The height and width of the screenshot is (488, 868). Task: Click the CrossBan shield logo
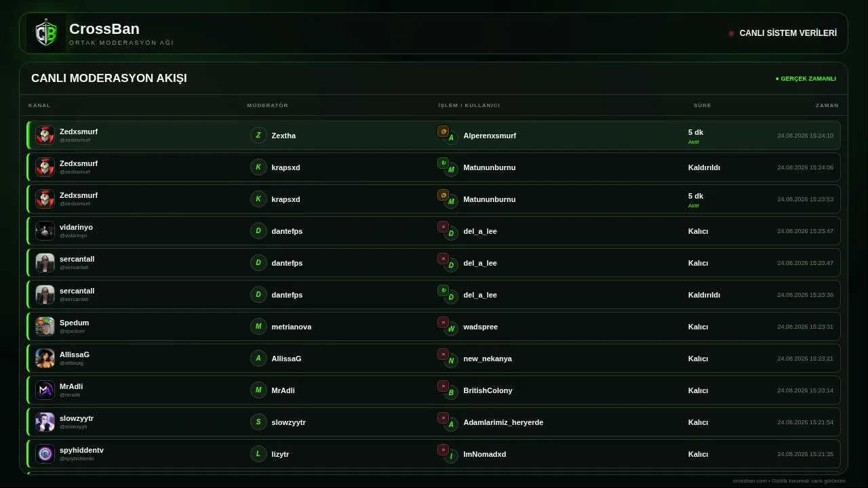click(x=46, y=33)
